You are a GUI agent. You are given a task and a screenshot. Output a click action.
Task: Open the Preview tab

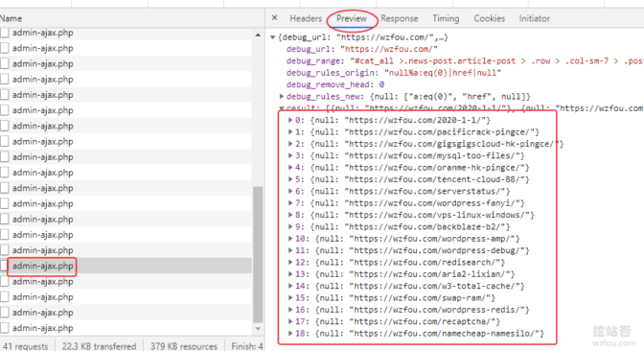pyautogui.click(x=352, y=18)
